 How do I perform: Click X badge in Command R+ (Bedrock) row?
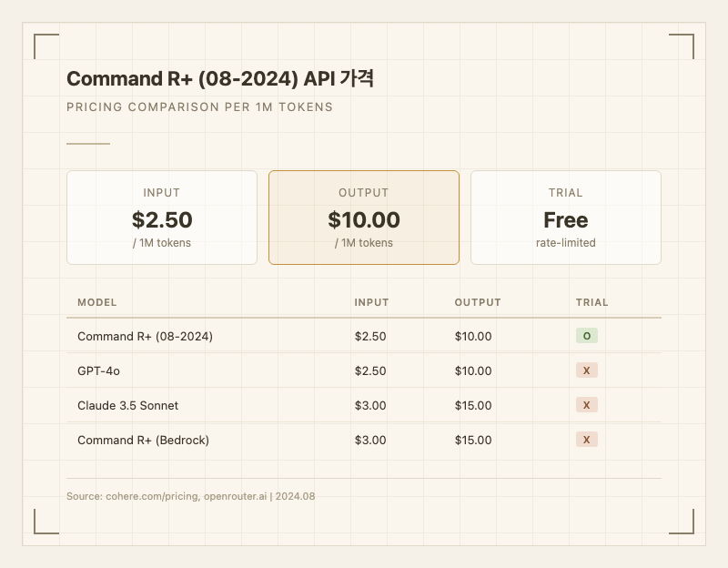(586, 440)
